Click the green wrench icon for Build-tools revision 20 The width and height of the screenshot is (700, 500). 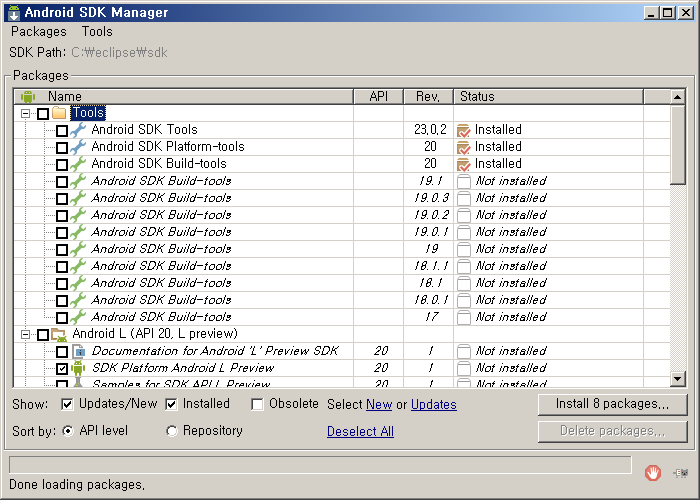pyautogui.click(x=78, y=164)
